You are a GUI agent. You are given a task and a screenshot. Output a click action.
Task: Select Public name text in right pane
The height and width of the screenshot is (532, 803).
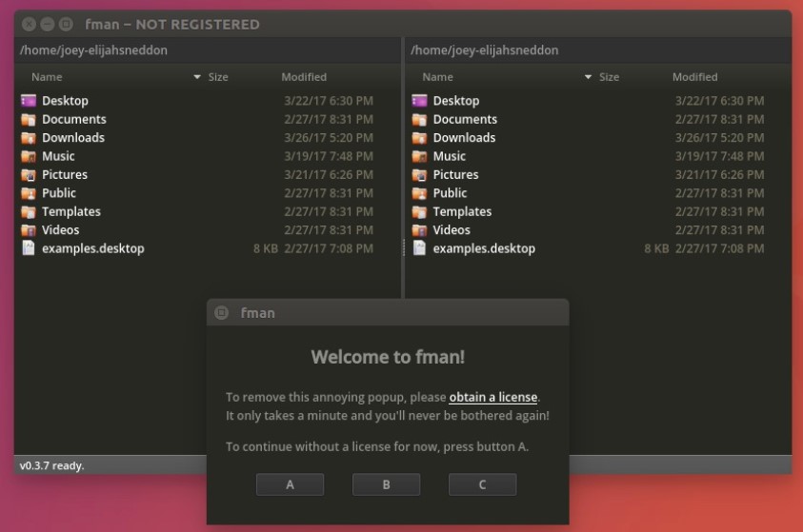click(450, 193)
